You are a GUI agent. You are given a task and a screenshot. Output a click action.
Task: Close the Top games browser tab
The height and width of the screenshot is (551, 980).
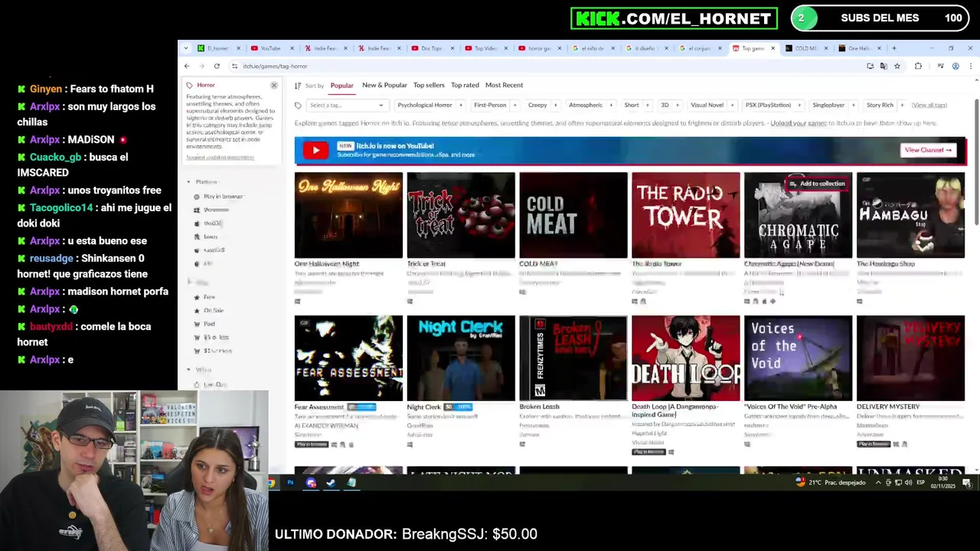[773, 48]
